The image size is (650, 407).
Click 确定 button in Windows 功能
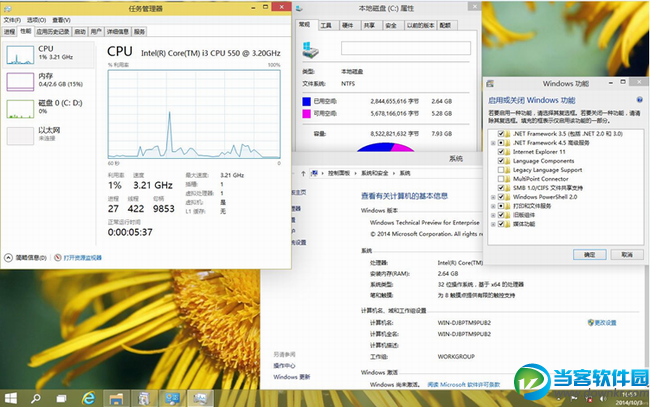[589, 254]
